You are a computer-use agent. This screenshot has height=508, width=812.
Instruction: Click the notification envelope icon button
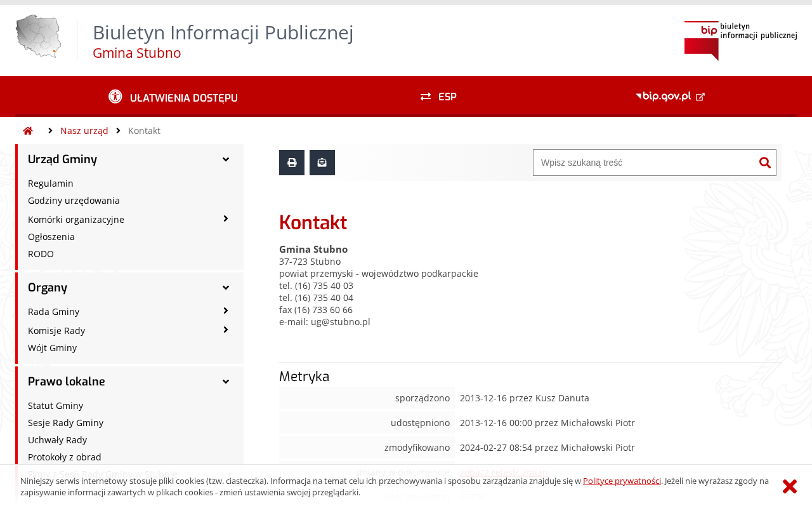(x=322, y=163)
